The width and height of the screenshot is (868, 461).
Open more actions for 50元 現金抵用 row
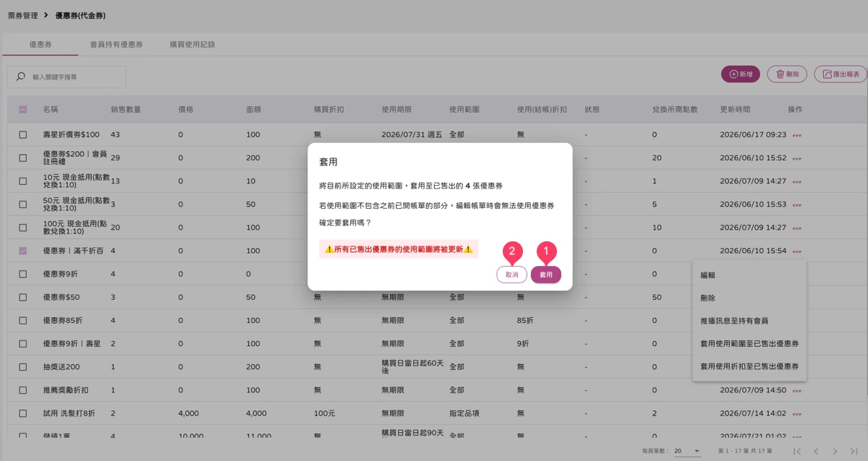click(797, 204)
